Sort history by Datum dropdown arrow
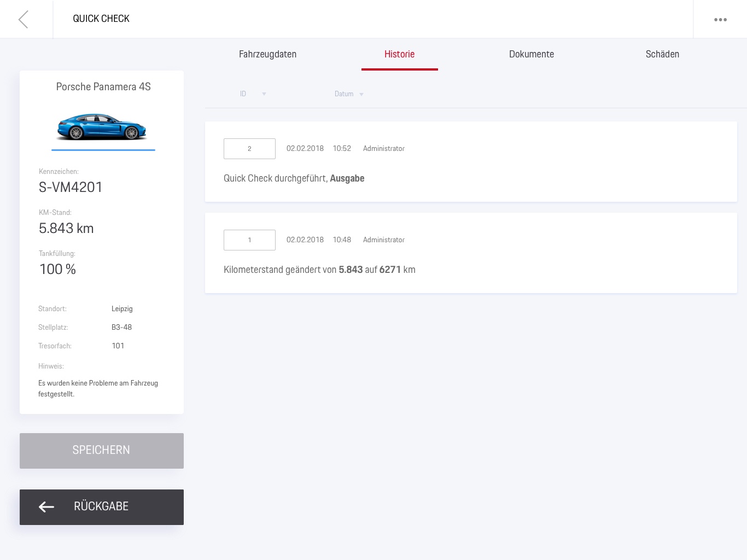The height and width of the screenshot is (560, 747). tap(361, 94)
